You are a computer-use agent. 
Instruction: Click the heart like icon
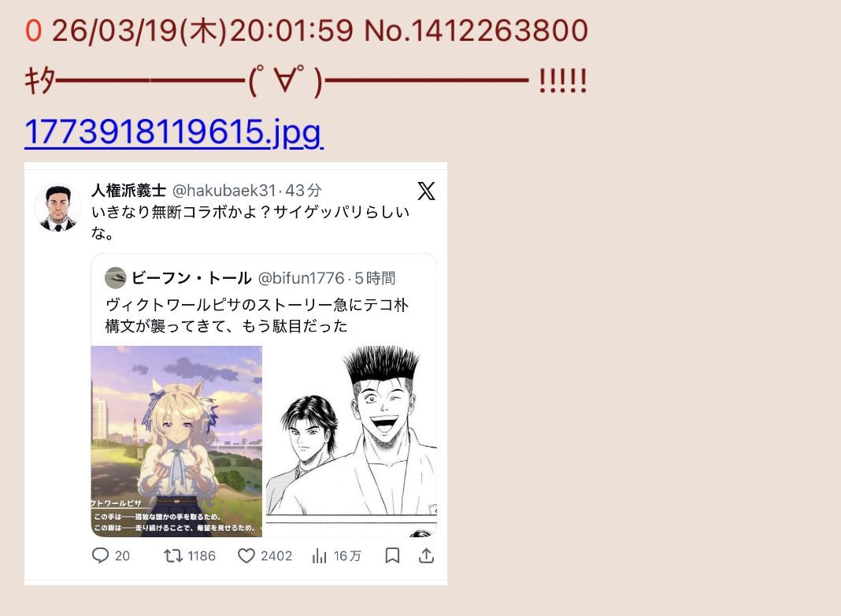pos(246,555)
